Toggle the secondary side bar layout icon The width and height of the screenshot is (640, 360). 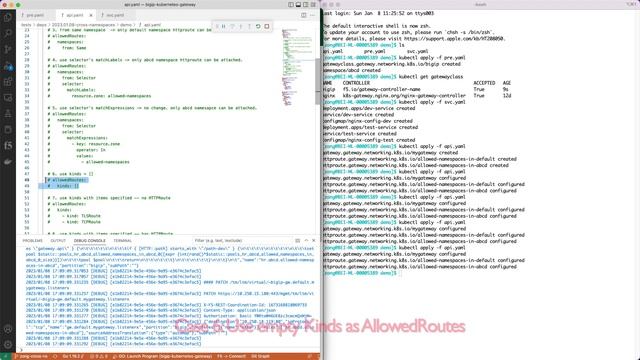pyautogui.click(x=305, y=4)
